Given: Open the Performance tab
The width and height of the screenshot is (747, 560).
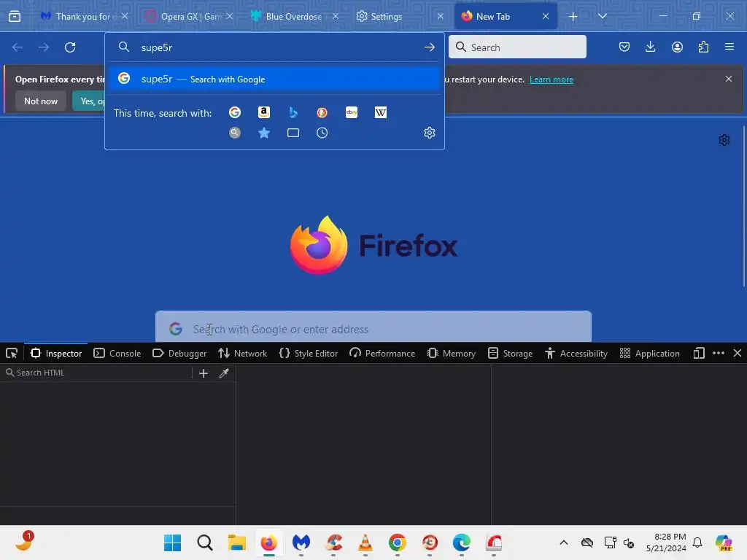Looking at the screenshot, I should [x=382, y=354].
